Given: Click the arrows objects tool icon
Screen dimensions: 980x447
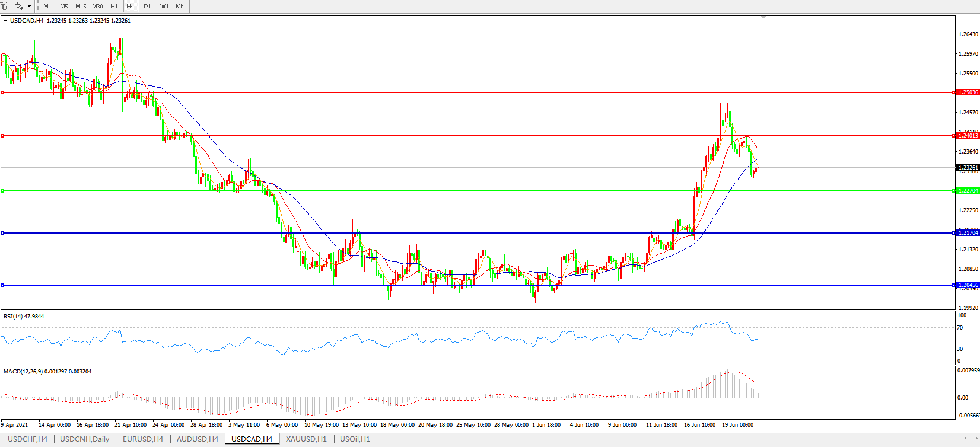Looking at the screenshot, I should pyautogui.click(x=19, y=6).
